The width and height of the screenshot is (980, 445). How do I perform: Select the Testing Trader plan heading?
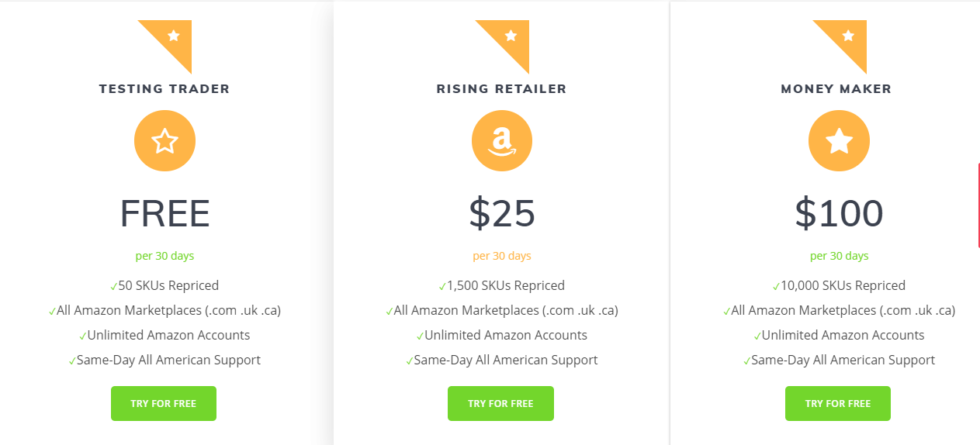pos(164,89)
